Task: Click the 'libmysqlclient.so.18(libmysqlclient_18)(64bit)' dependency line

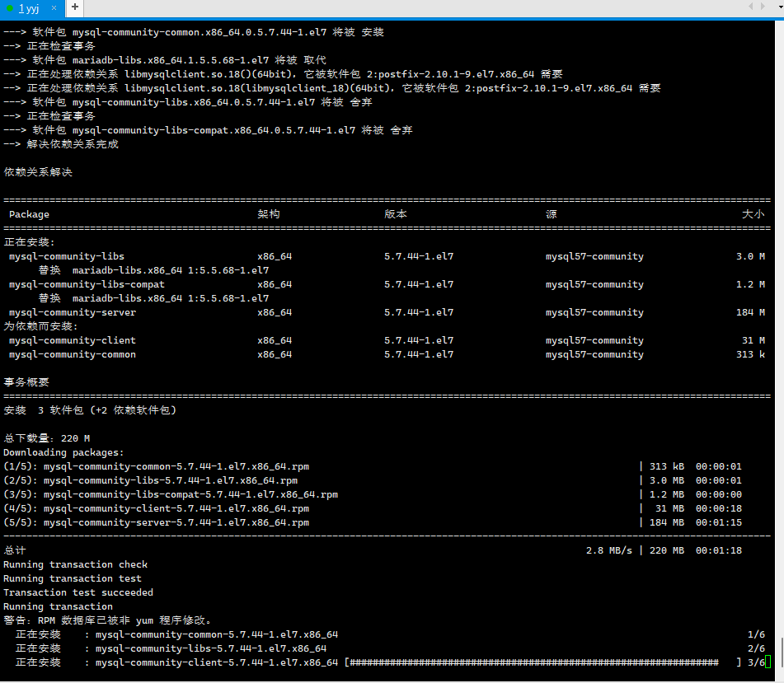Action: tap(332, 88)
